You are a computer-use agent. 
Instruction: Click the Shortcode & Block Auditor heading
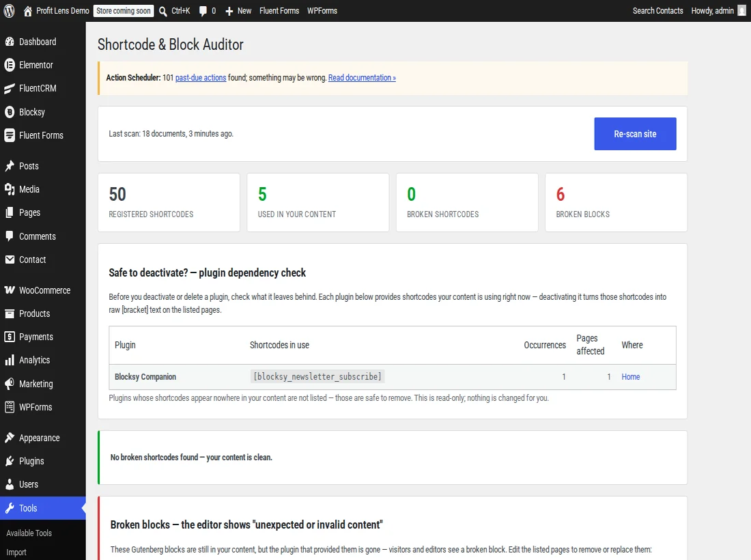pos(171,44)
